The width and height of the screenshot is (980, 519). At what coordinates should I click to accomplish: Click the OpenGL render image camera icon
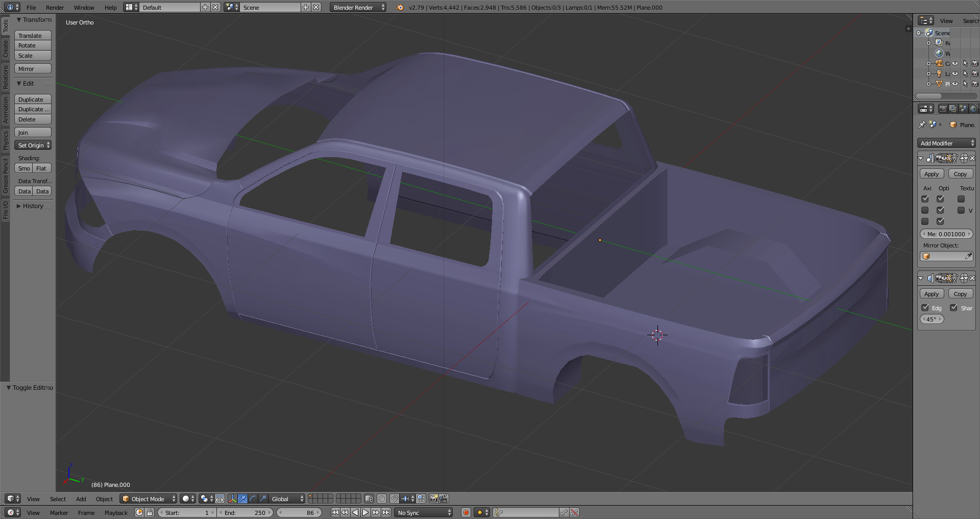pyautogui.click(x=433, y=499)
